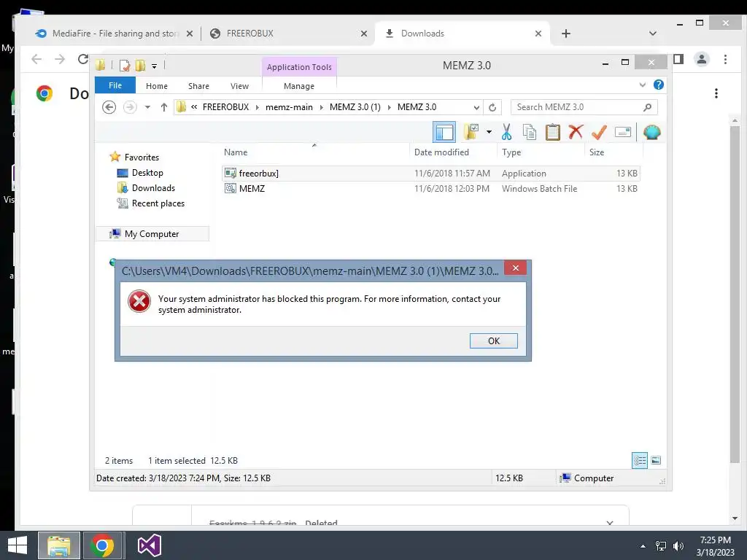The width and height of the screenshot is (747, 560).
Task: Open a new Chrome tab
Action: pyautogui.click(x=565, y=34)
